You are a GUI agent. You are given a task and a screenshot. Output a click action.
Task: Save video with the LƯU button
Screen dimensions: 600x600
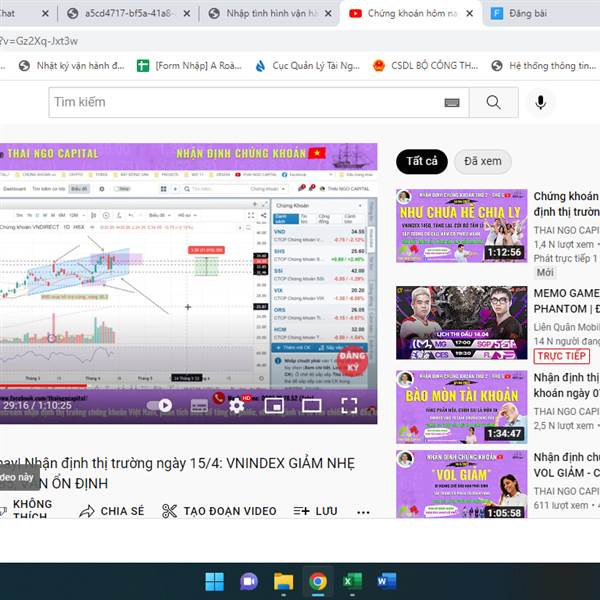(315, 511)
